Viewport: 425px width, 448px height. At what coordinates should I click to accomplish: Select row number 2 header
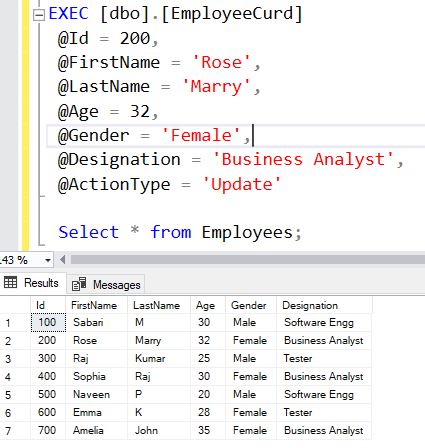pyautogui.click(x=15, y=341)
